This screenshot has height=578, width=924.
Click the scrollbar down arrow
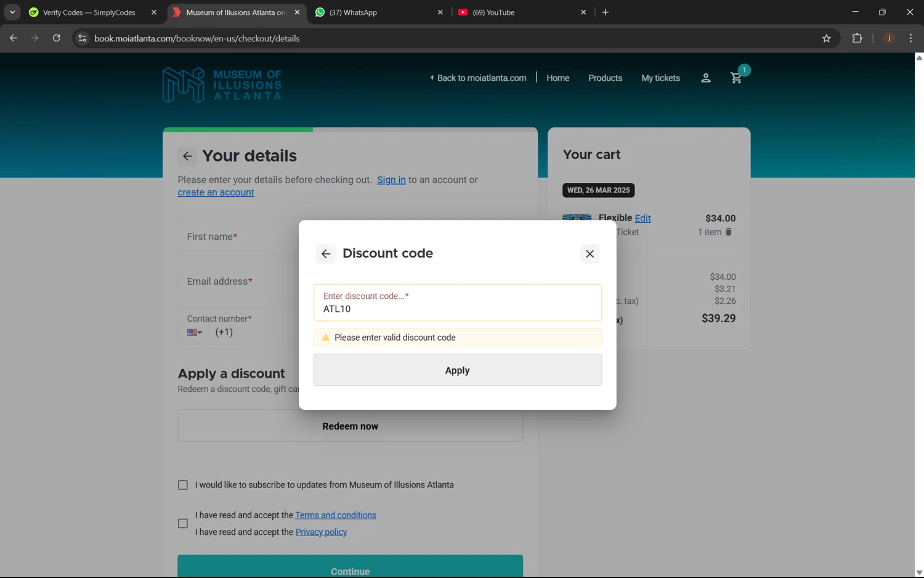click(x=919, y=573)
